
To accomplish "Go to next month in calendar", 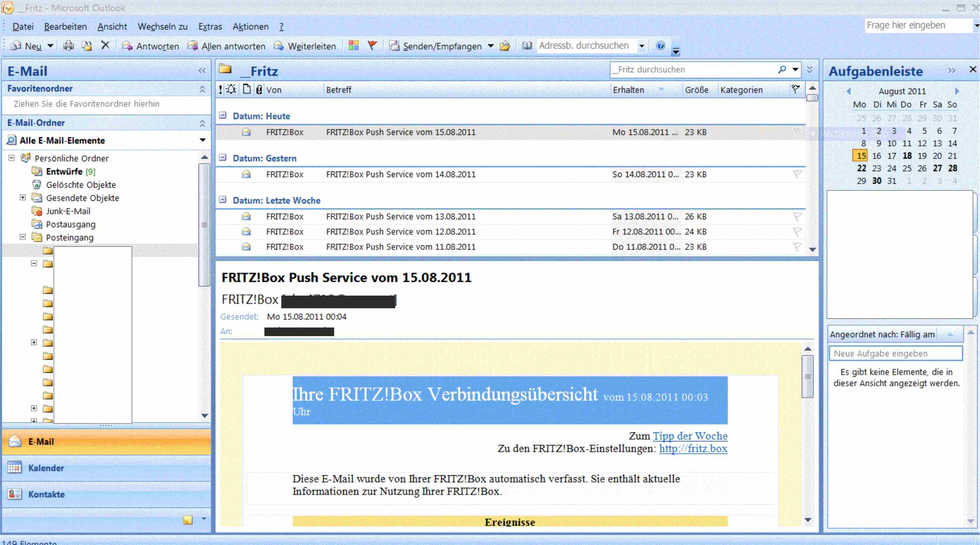I will tap(957, 91).
